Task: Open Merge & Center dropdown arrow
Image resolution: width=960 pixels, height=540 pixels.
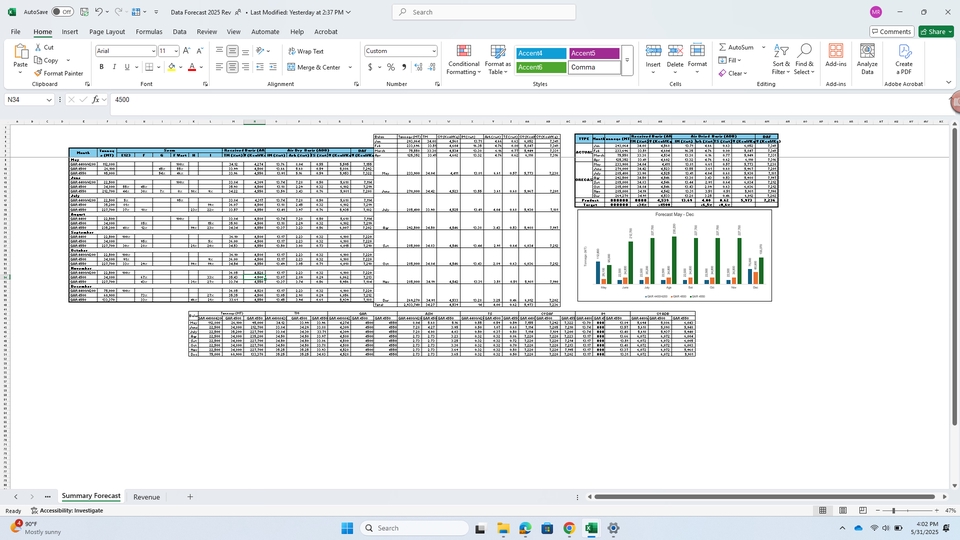Action: coord(350,67)
